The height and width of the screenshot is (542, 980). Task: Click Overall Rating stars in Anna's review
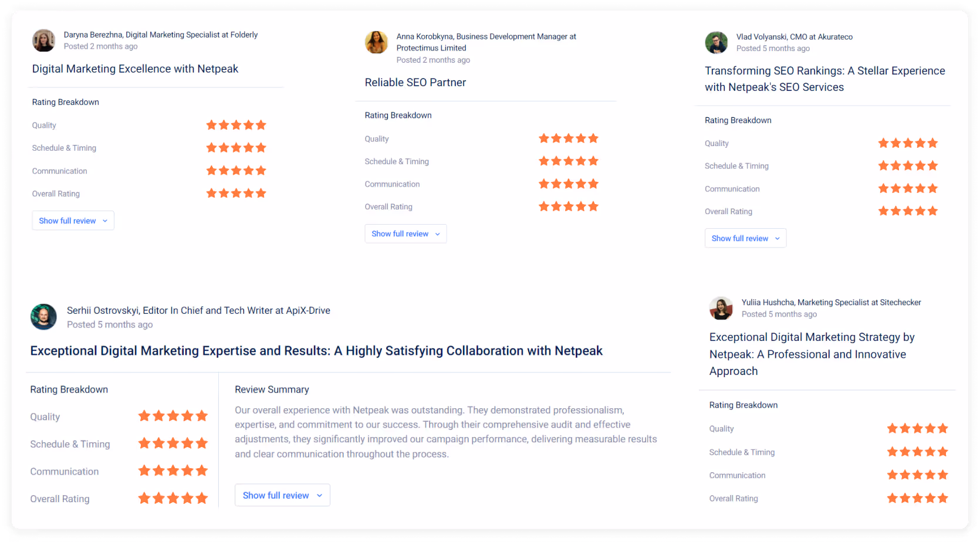pyautogui.click(x=569, y=206)
